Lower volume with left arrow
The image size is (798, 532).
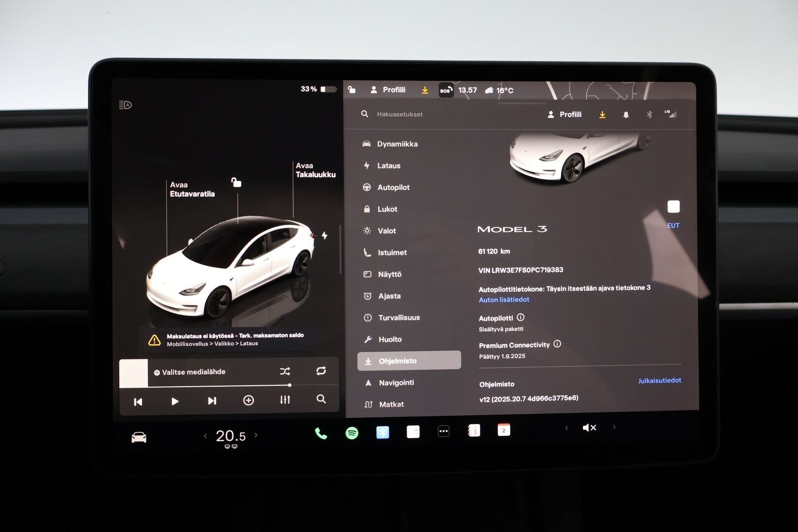pos(566,428)
